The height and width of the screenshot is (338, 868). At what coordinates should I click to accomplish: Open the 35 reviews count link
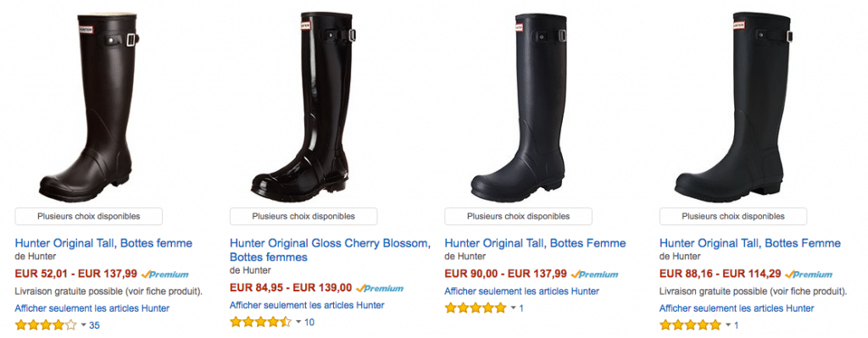(x=94, y=325)
